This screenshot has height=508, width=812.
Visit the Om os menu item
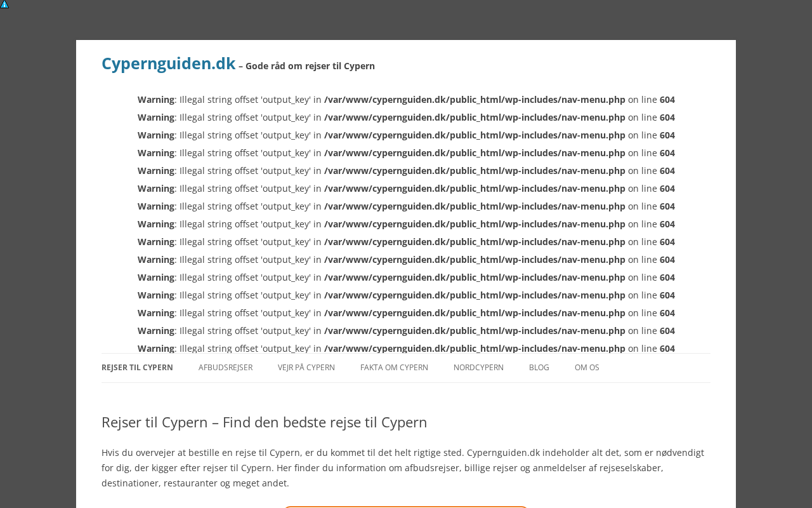(x=587, y=368)
